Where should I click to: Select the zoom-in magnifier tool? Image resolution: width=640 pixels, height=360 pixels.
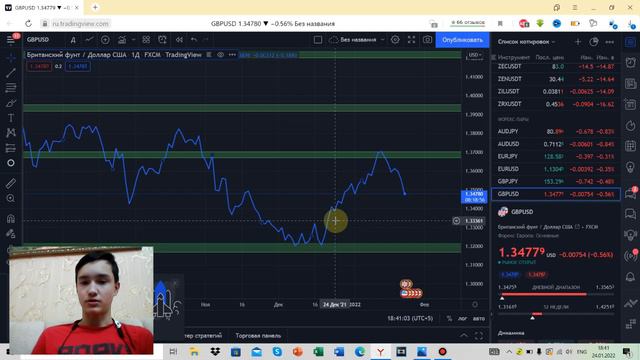[x=11, y=198]
